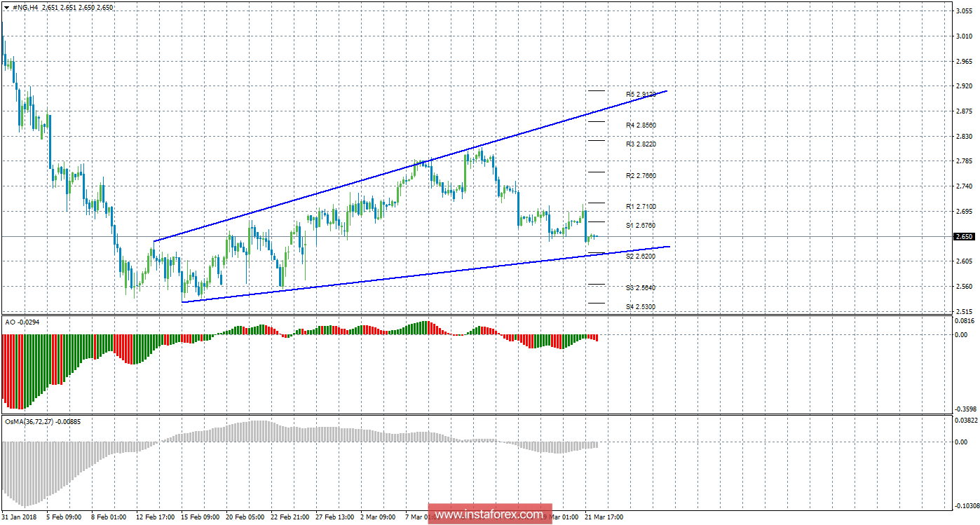Click the 22 Feb 21:00 time label
The height and width of the screenshot is (525, 980).
point(291,517)
